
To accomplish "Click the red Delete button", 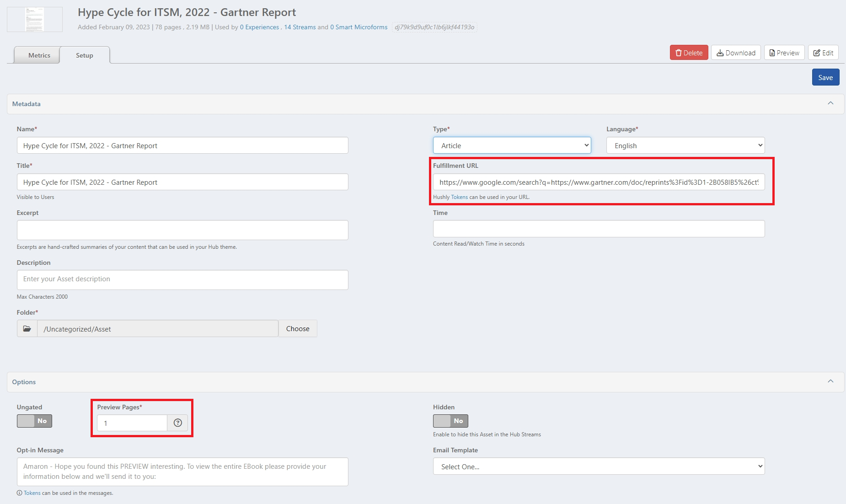I will tap(689, 53).
